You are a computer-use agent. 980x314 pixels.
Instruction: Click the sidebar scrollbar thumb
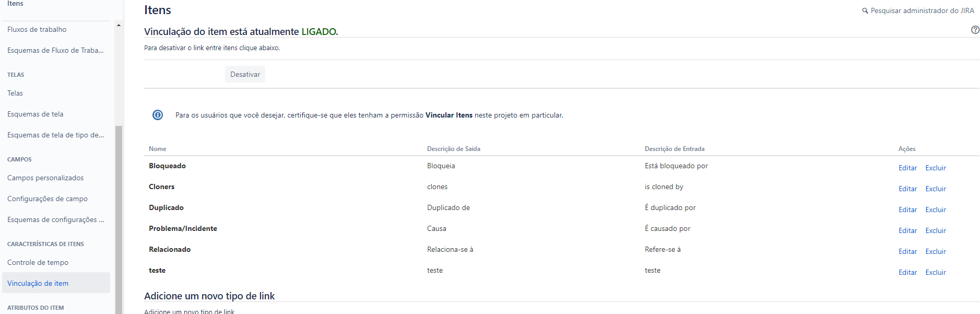click(x=119, y=219)
